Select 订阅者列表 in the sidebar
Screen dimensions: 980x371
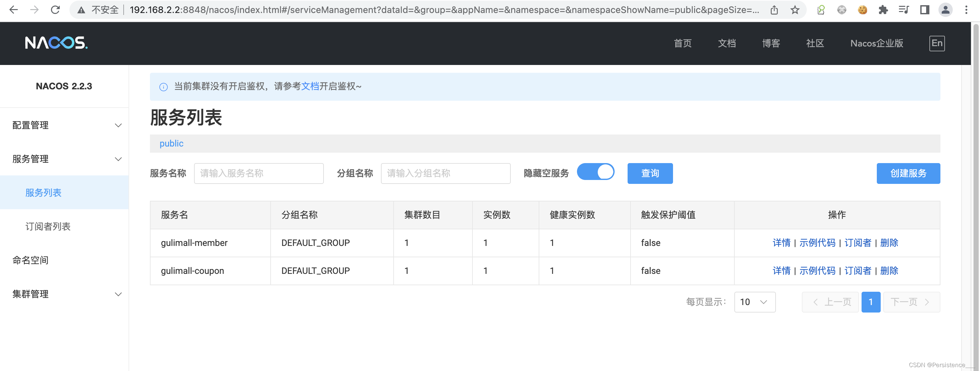tap(48, 227)
